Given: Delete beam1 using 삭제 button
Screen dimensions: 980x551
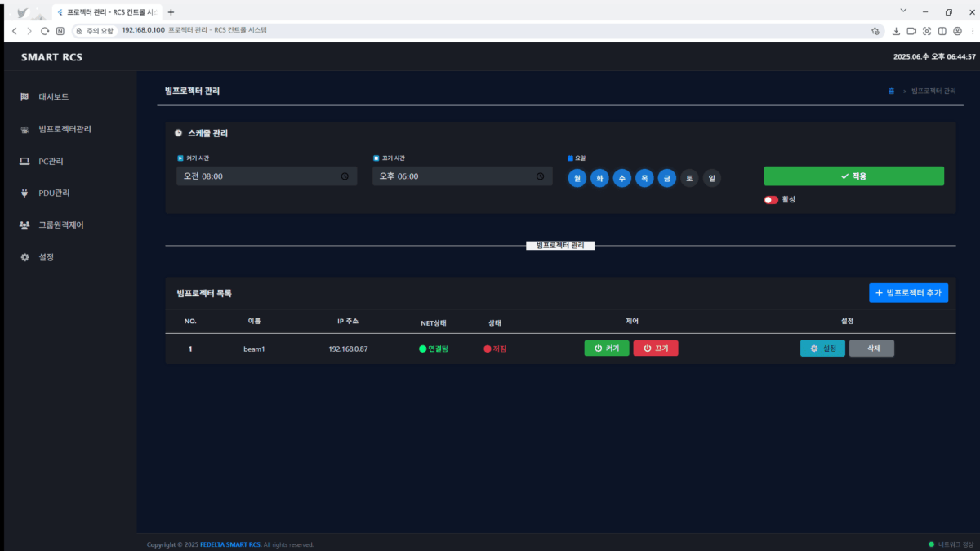Looking at the screenshot, I should pyautogui.click(x=871, y=349).
